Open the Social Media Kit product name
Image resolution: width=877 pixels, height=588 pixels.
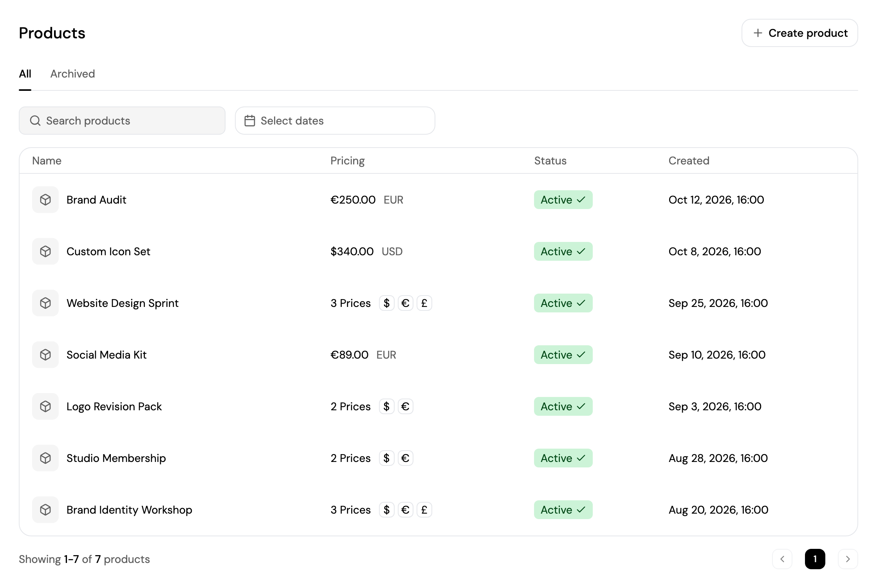[106, 355]
